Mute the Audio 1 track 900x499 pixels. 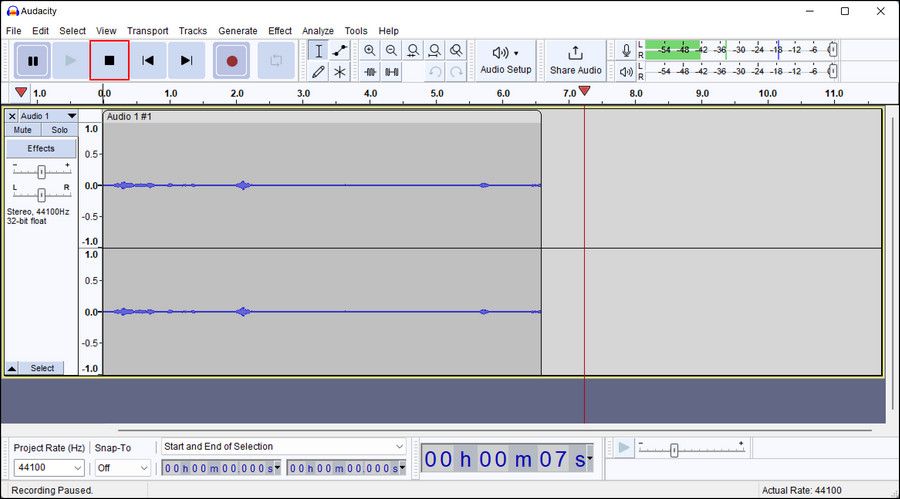click(23, 130)
